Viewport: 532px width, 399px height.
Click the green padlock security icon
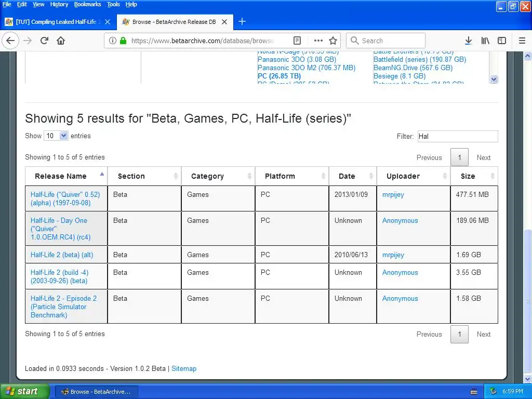click(x=123, y=41)
